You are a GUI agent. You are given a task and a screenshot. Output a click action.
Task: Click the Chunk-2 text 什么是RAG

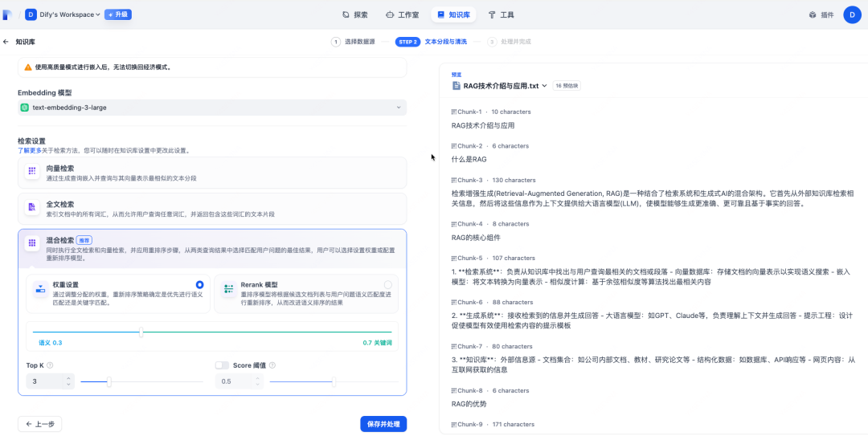click(469, 159)
